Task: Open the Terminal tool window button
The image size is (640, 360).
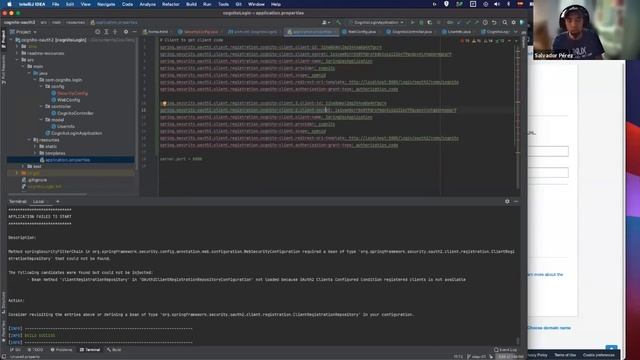Action: (x=90, y=350)
